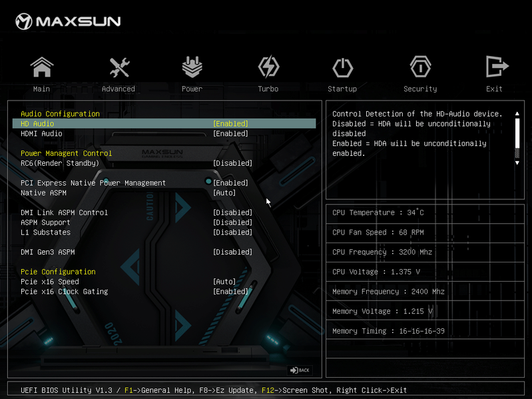Click the Audio Configuration heading
The width and height of the screenshot is (532, 399).
[x=60, y=114]
